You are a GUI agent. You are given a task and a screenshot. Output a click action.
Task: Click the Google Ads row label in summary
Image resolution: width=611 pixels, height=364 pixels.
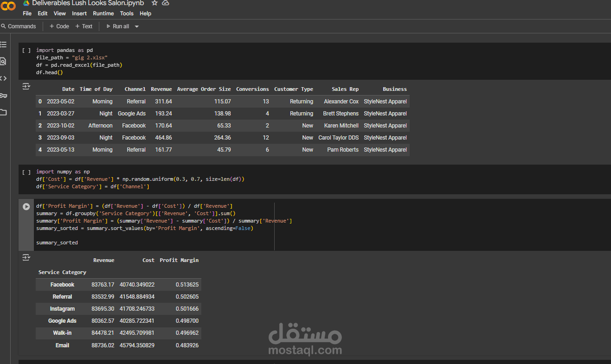tap(62, 321)
